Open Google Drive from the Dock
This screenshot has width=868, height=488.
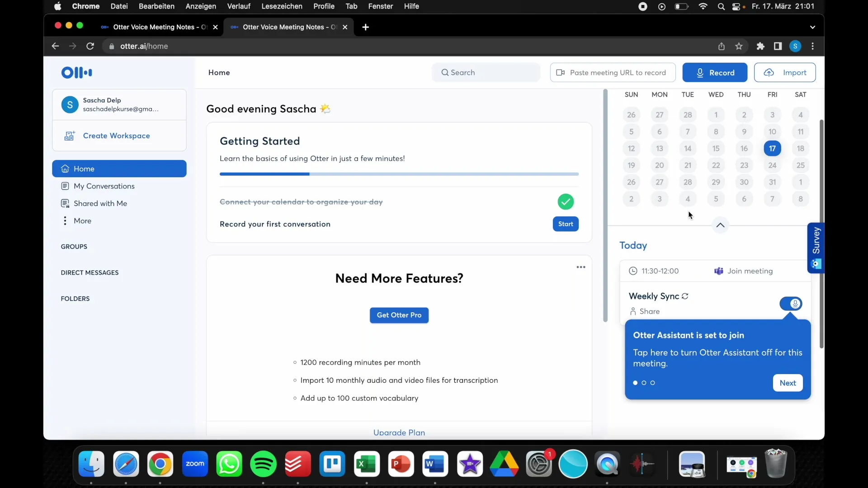[x=504, y=464]
